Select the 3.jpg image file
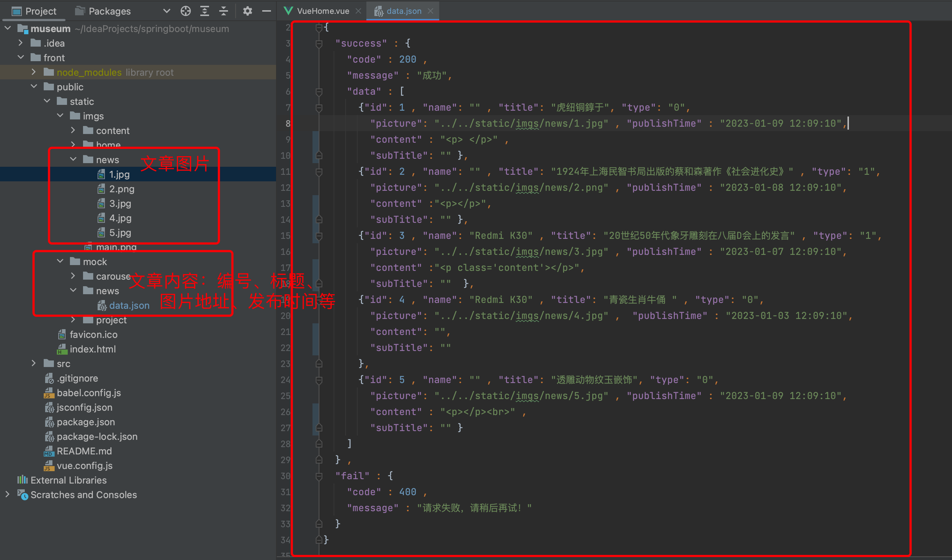952x560 pixels. pyautogui.click(x=120, y=203)
